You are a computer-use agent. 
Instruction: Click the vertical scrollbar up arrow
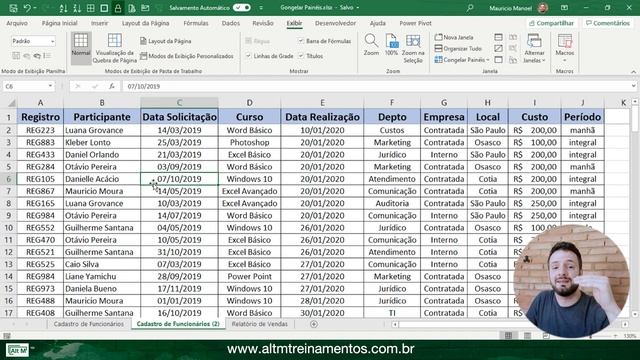pyautogui.click(x=635, y=101)
